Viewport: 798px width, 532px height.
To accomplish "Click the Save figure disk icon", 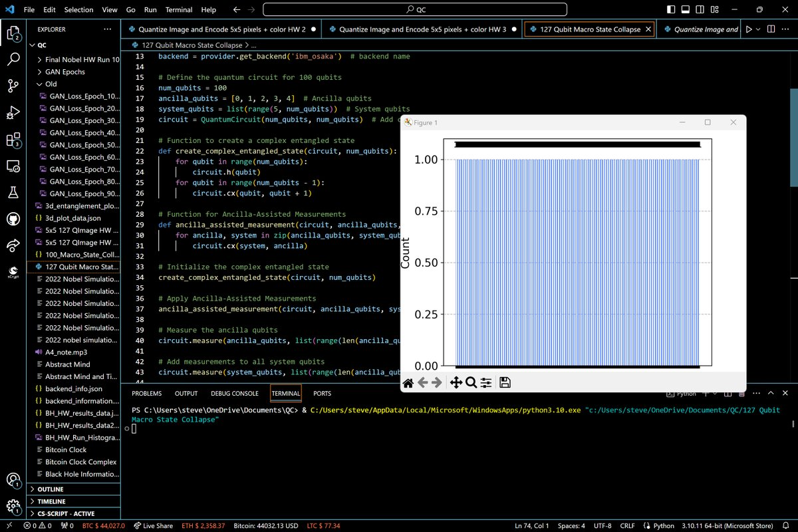I will point(505,382).
